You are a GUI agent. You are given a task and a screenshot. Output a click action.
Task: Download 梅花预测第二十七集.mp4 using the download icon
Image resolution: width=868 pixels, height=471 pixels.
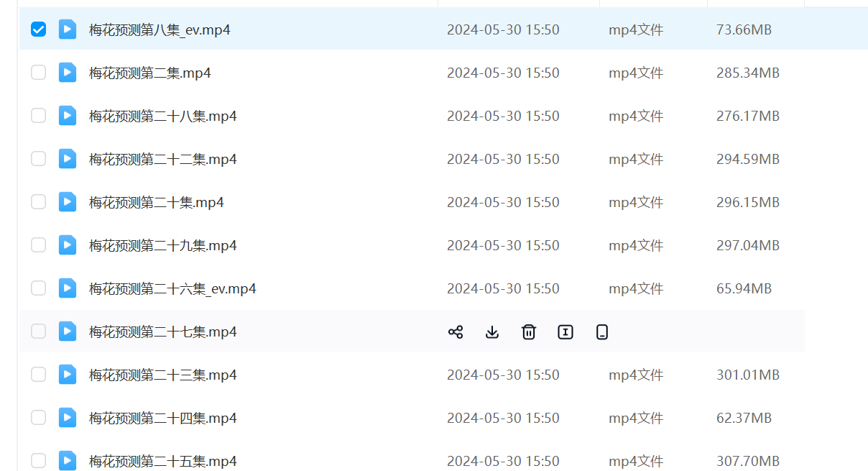tap(492, 331)
